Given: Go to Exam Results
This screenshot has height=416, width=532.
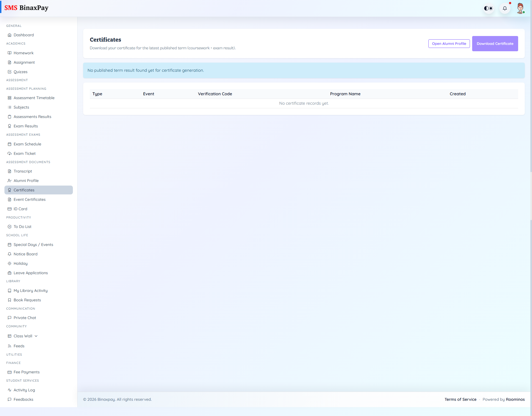Looking at the screenshot, I should pos(26,126).
